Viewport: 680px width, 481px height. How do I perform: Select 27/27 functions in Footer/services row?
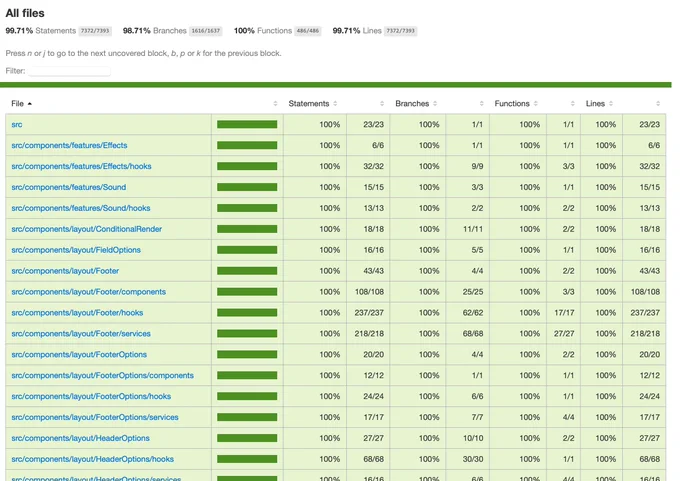click(x=564, y=334)
